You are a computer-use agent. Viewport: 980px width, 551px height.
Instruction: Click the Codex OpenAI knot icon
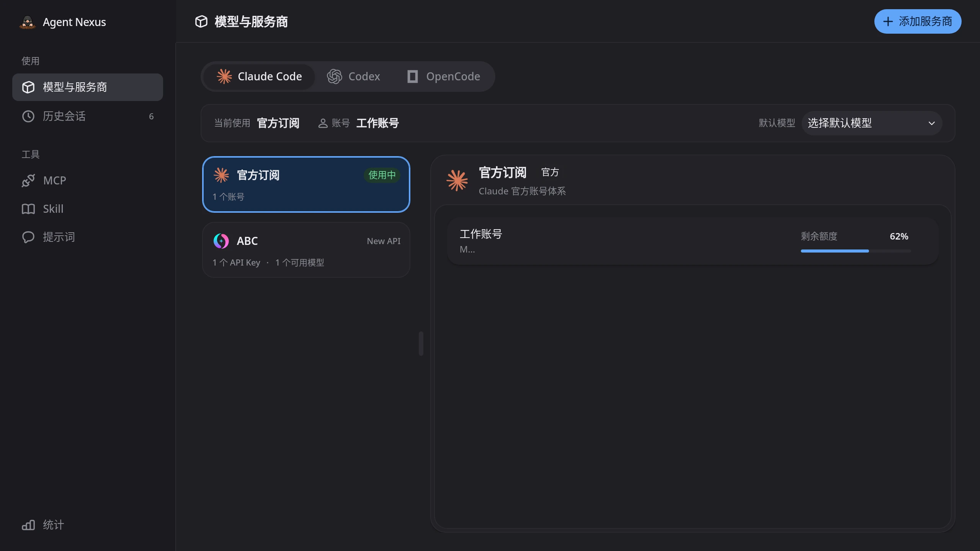click(x=334, y=77)
